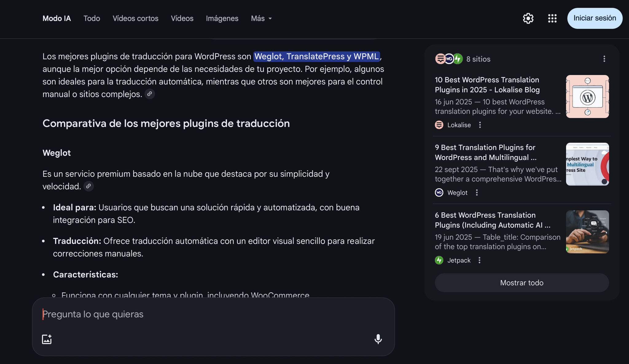
Task: Open three-dot menu beside Lokalise source
Action: [x=480, y=125]
